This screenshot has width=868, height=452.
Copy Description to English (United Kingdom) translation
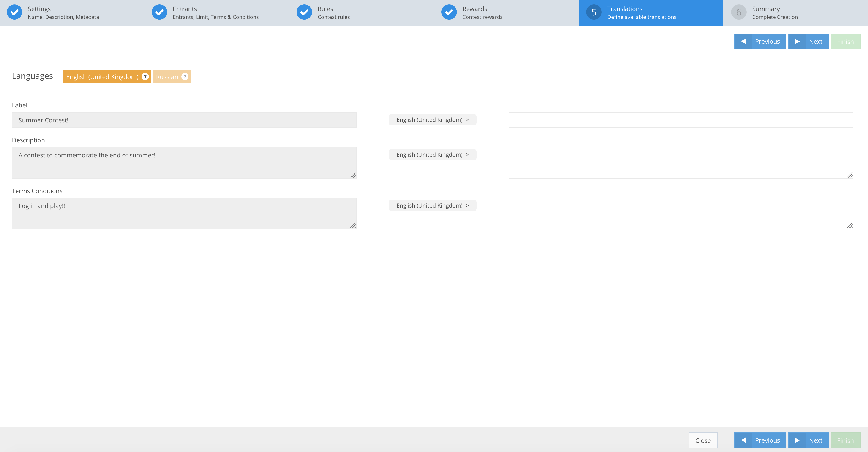coord(433,155)
